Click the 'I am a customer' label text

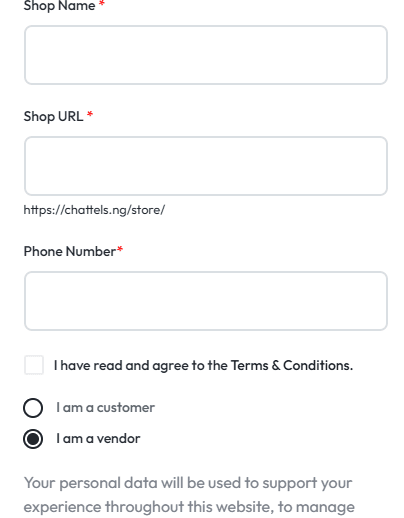point(105,408)
